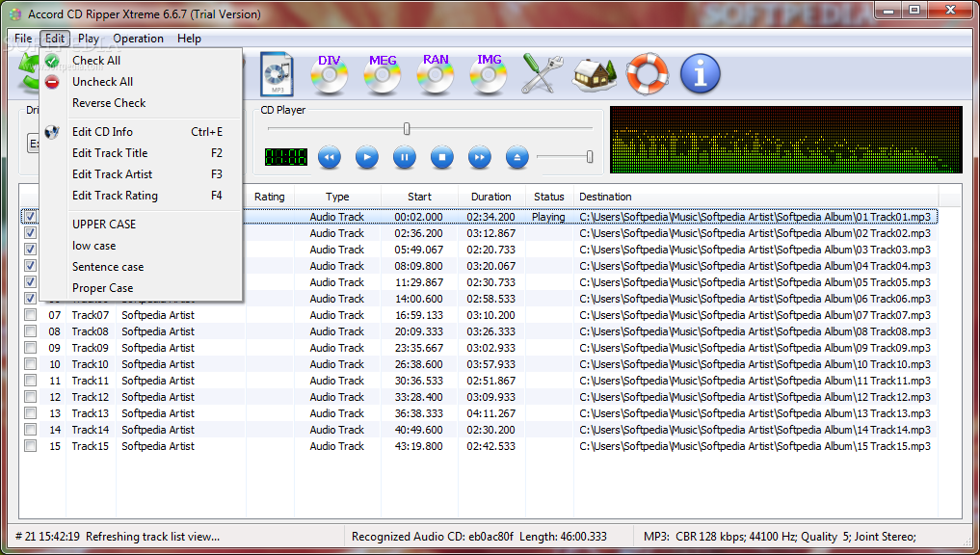
Task: Click the disc icon beside Edit CD Info
Action: click(x=52, y=132)
